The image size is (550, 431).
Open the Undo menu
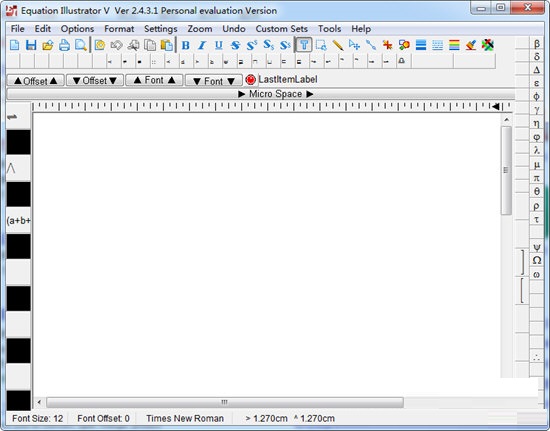click(234, 29)
